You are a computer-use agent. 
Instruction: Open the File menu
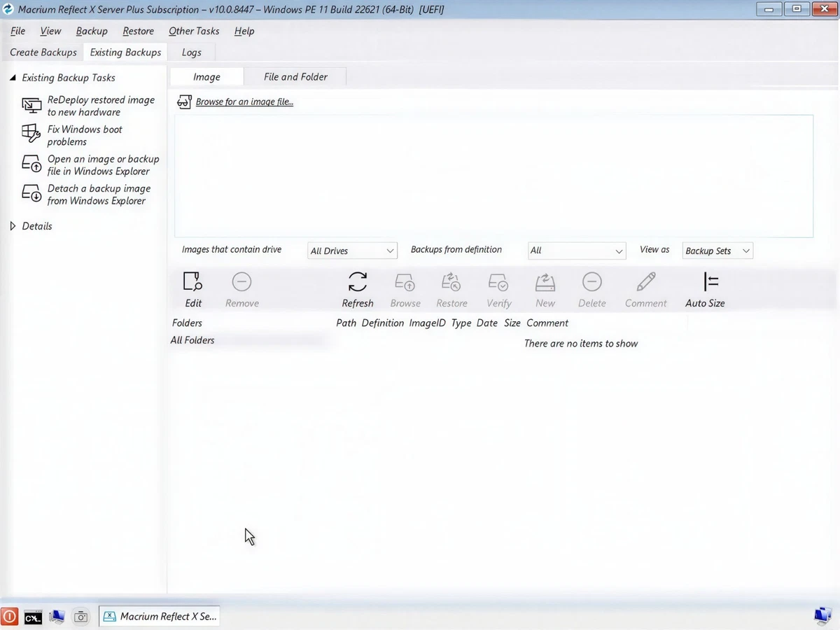17,31
